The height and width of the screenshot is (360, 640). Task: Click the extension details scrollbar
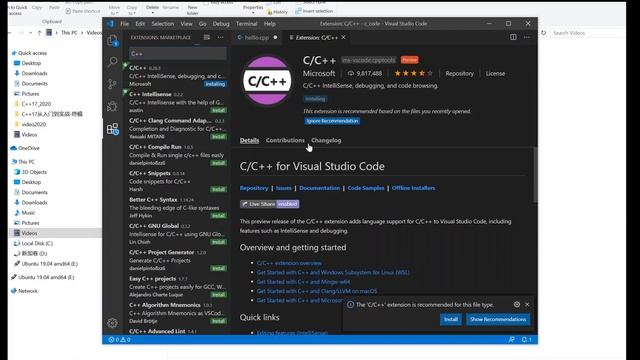coord(535,175)
